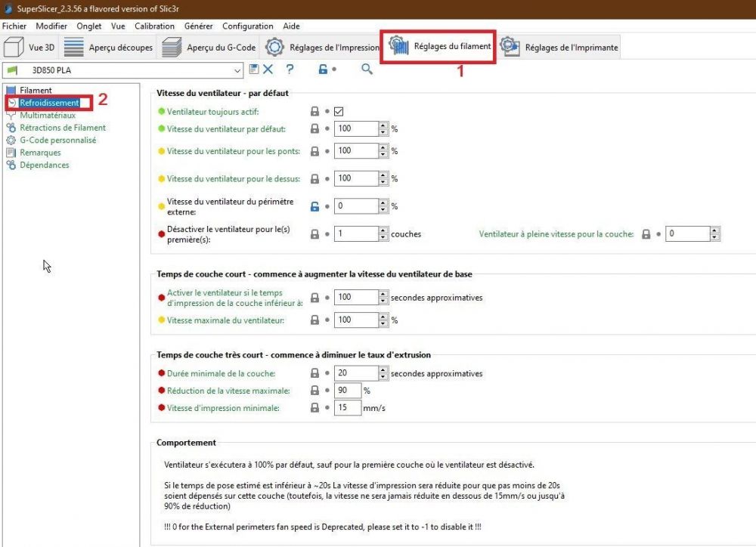
Task: Decrease Activer le ventilateur seconds stepper
Action: coord(383,301)
